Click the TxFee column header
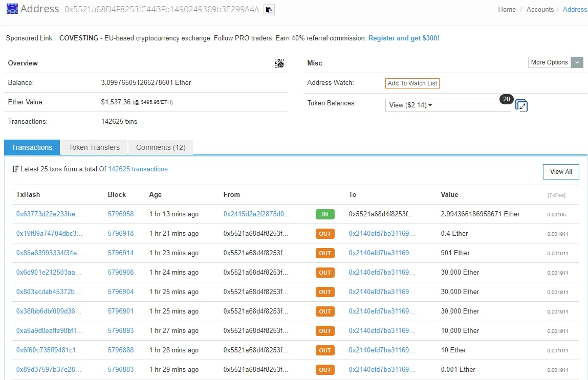 tap(556, 195)
